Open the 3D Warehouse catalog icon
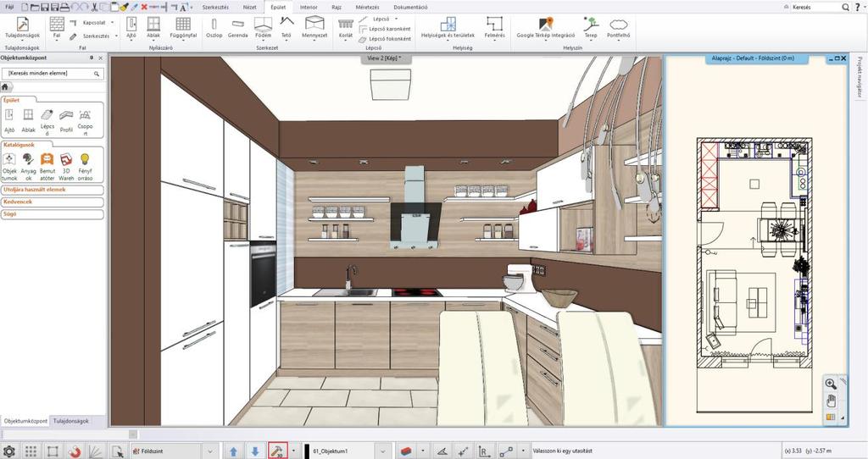The width and height of the screenshot is (868, 459). point(66,167)
